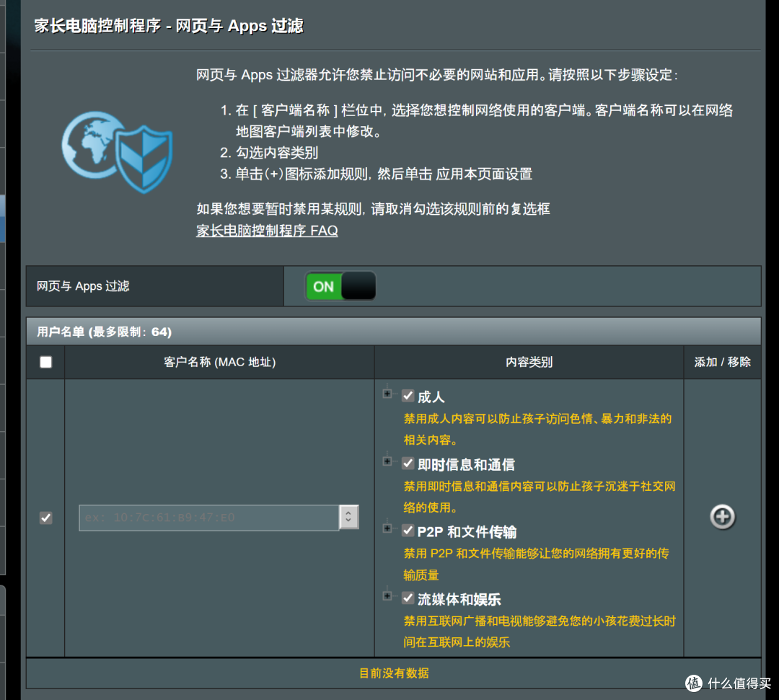Click the 网页与 Apps 过滤 row label
The height and width of the screenshot is (700, 779).
[83, 286]
